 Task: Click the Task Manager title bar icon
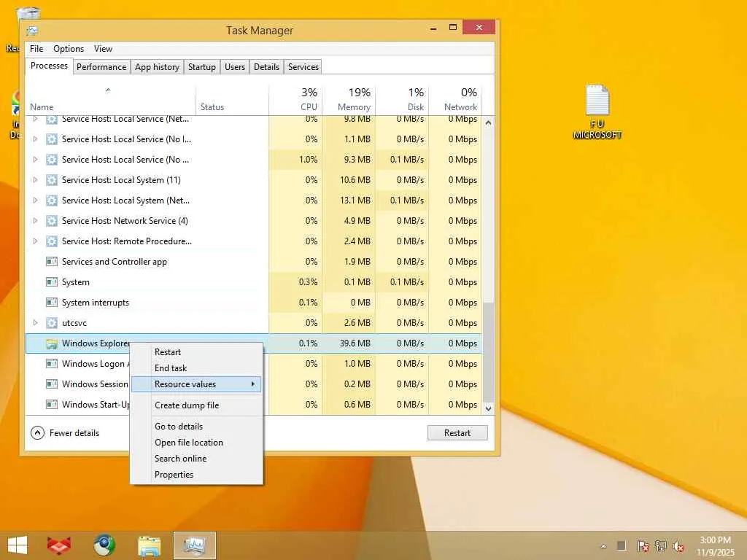(32, 31)
